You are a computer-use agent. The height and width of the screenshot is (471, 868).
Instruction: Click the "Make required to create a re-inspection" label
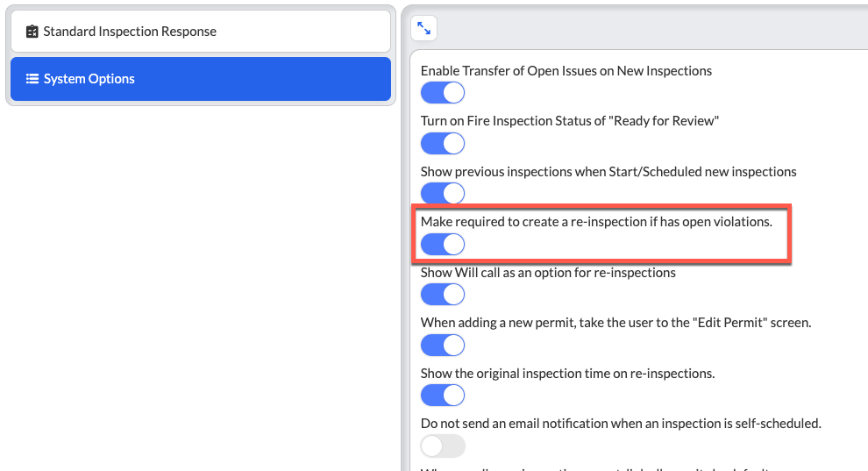(x=596, y=221)
